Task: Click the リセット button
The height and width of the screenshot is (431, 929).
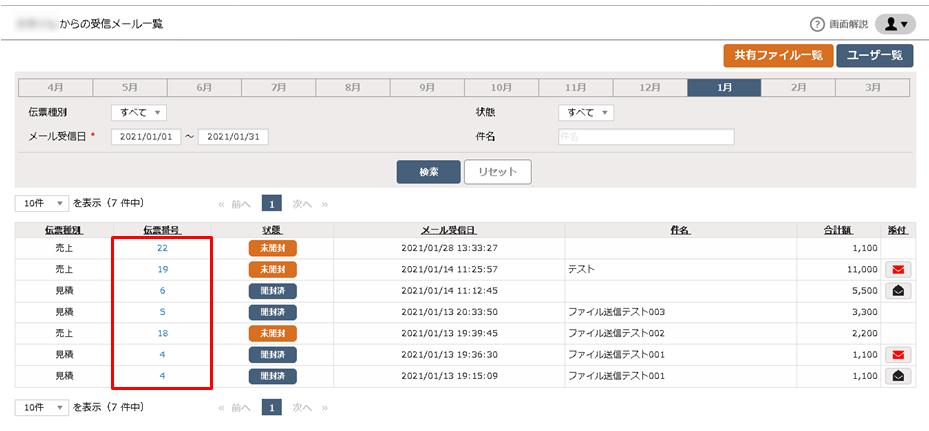Action: (x=497, y=172)
